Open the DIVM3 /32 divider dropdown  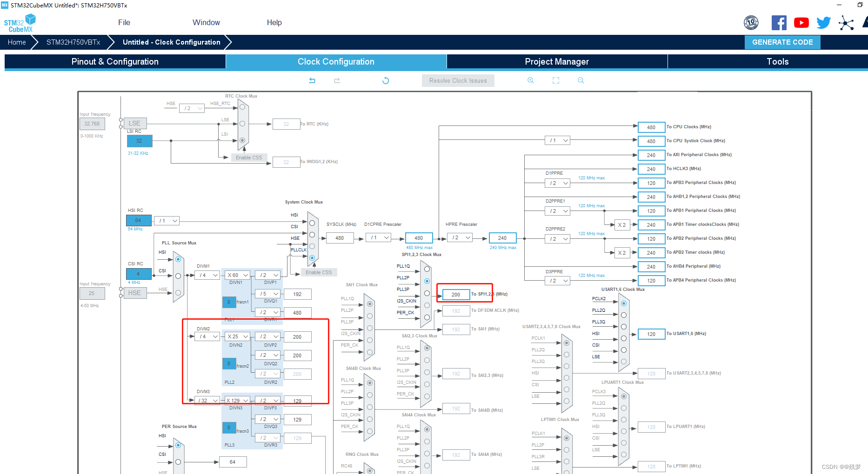(207, 400)
